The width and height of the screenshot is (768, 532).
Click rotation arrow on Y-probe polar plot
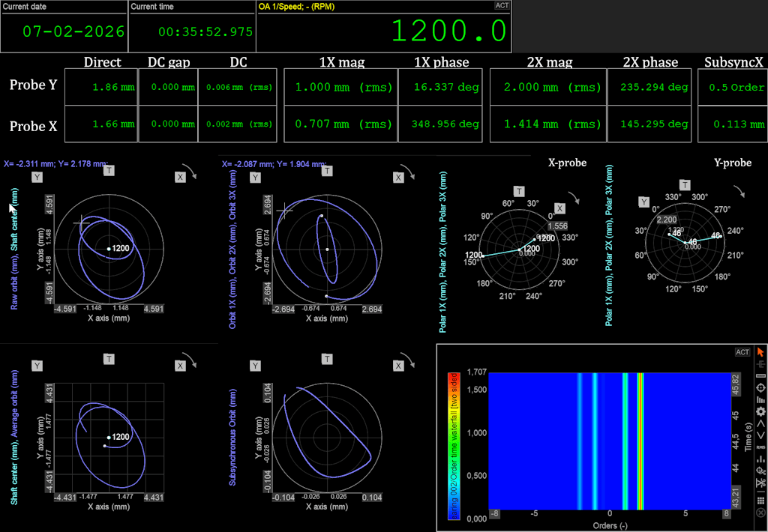point(739,191)
